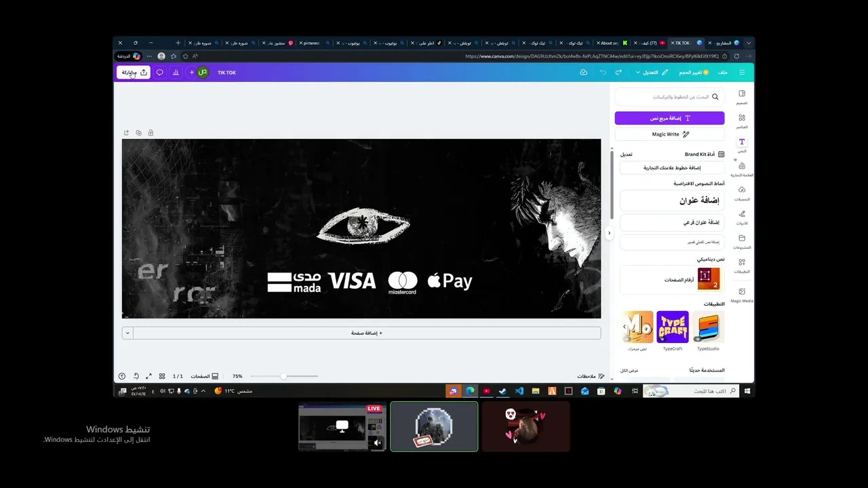The height and width of the screenshot is (488, 868).
Task: Open the Elements (العناصر) sidebar panel
Action: point(742,121)
